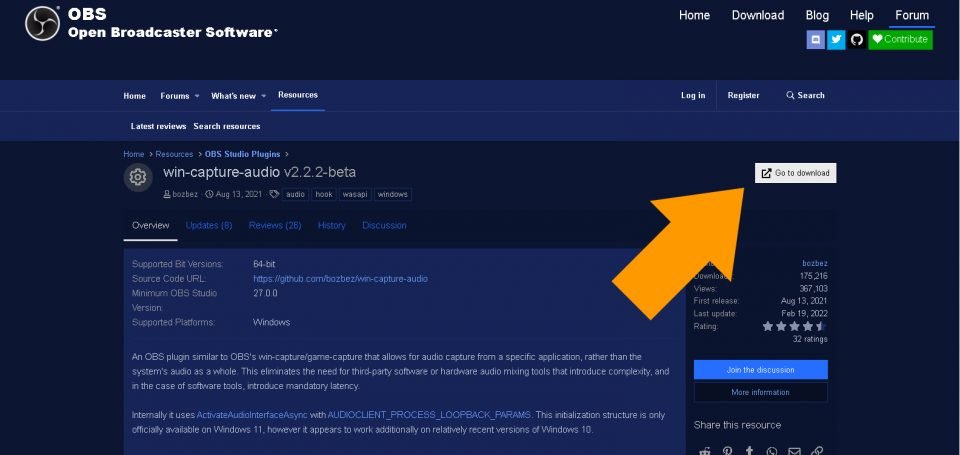Click Home in the forum navigation bar
This screenshot has height=455, width=960.
(x=135, y=96)
